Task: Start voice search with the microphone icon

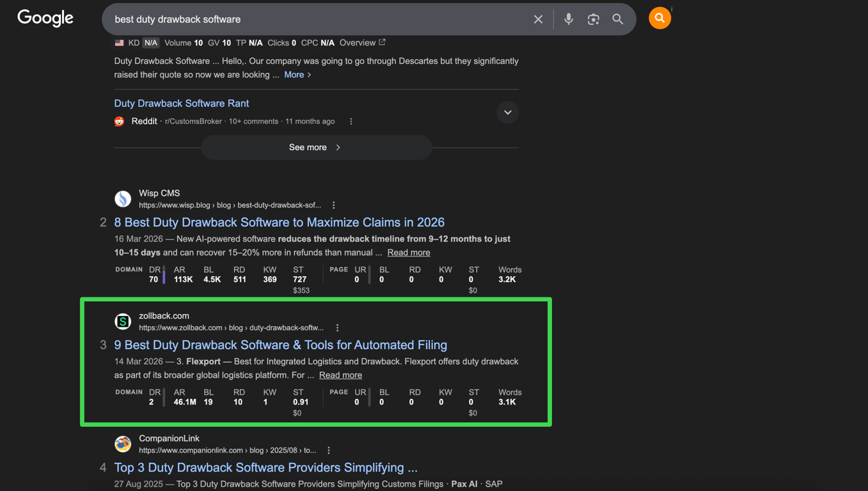Action: pos(568,19)
